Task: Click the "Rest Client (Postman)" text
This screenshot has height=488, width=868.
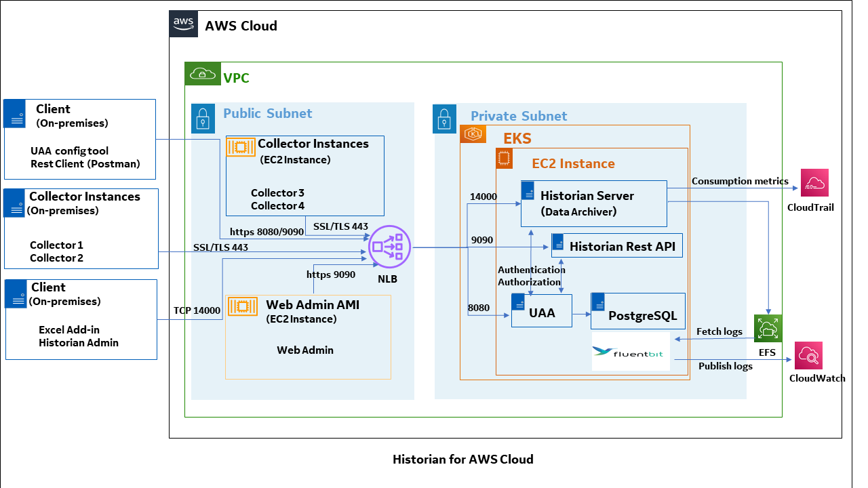Action: point(85,163)
